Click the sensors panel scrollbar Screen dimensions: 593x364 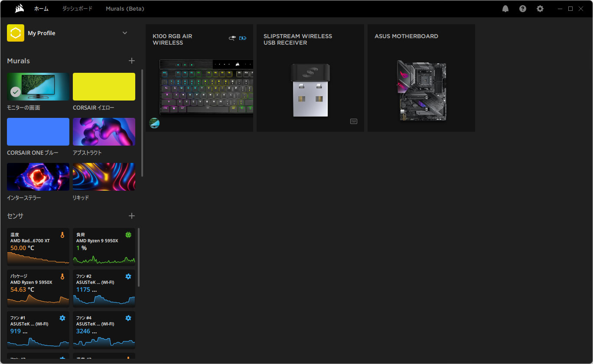tap(139, 257)
